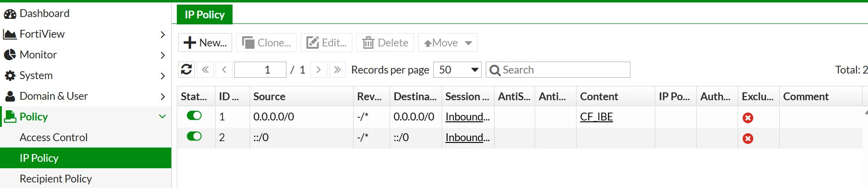The width and height of the screenshot is (868, 188).
Task: Click the FortiView chart icon
Action: (10, 34)
